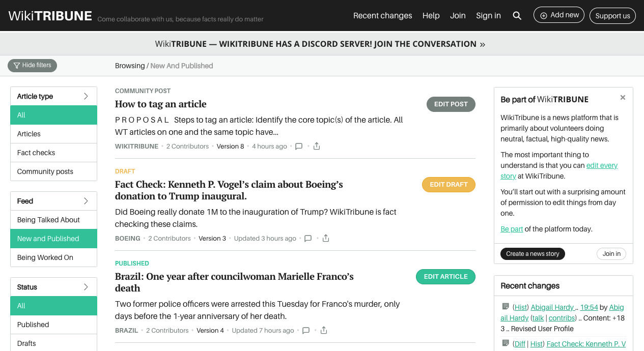Collapse the Status filter chevron
Viewport: 644px width, 351px height.
tap(86, 287)
